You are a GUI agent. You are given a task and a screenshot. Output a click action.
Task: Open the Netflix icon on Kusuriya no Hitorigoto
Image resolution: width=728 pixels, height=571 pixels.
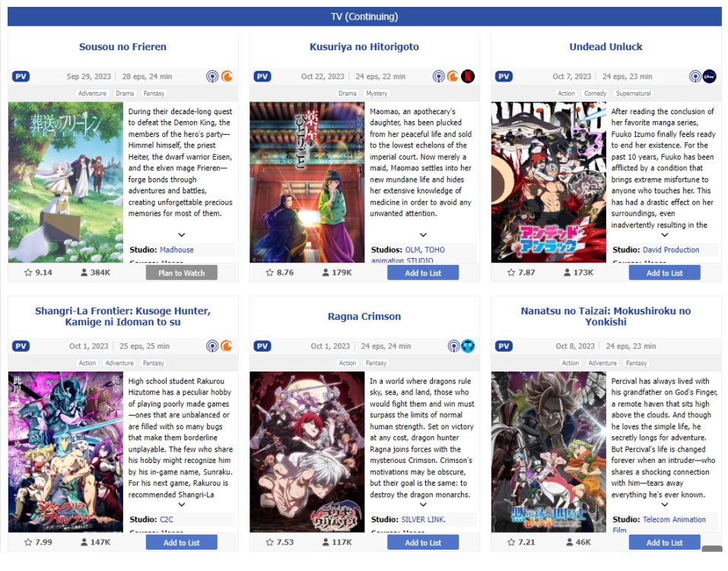click(468, 76)
